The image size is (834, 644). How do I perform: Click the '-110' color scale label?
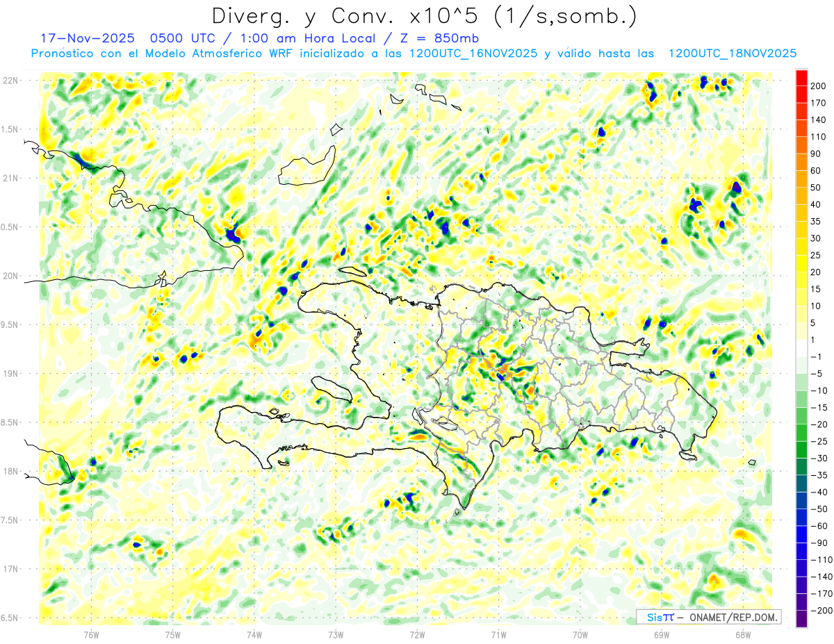click(x=822, y=560)
